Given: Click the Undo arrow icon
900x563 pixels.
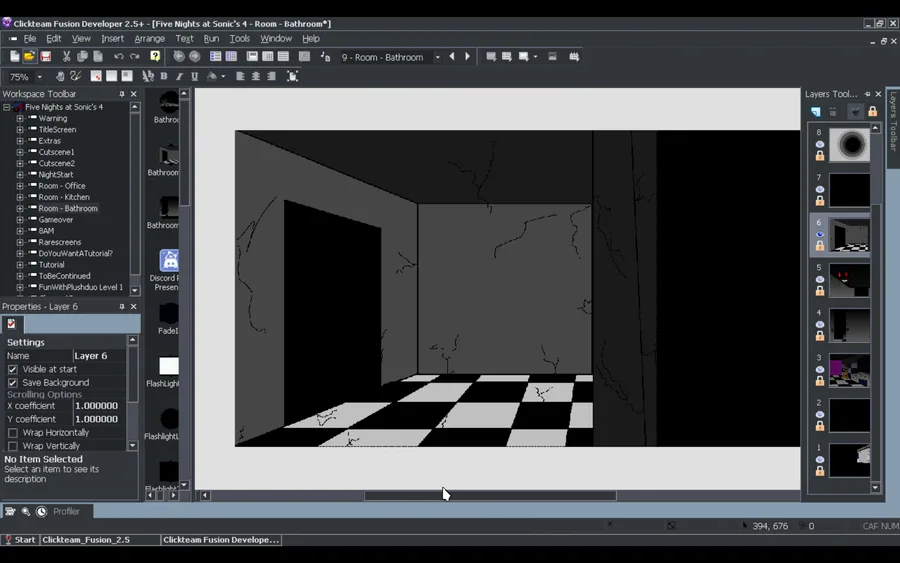Looking at the screenshot, I should click(119, 56).
